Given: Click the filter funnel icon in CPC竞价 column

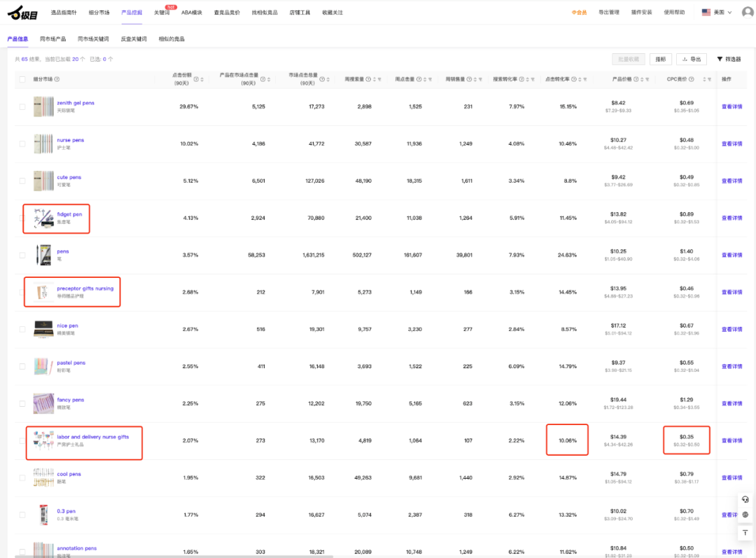Looking at the screenshot, I should 709,79.
